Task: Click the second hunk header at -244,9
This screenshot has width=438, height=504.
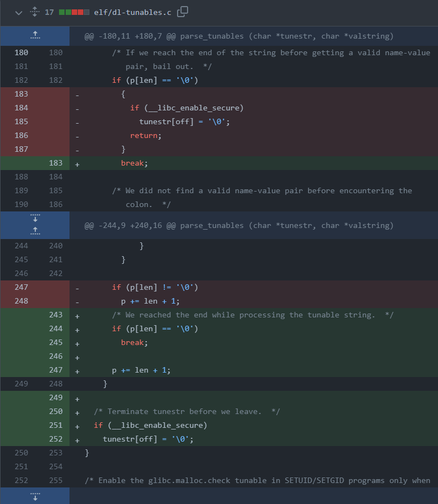Action: pos(238,226)
